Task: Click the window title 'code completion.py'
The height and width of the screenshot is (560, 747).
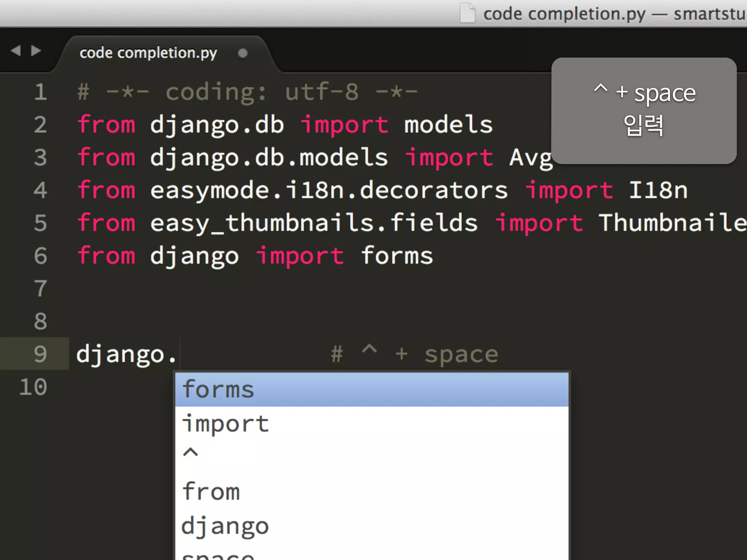Action: 564,14
